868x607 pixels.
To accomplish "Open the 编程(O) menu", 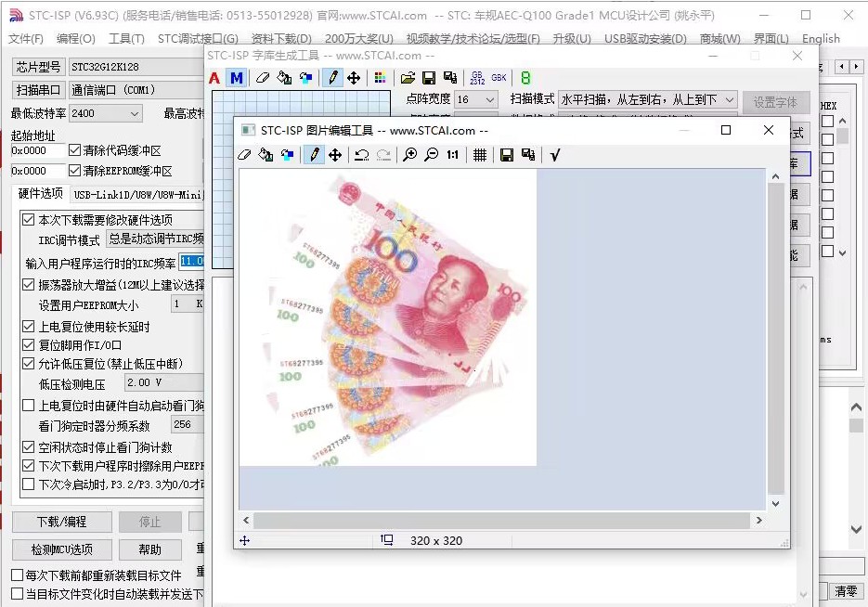I will tap(76, 39).
